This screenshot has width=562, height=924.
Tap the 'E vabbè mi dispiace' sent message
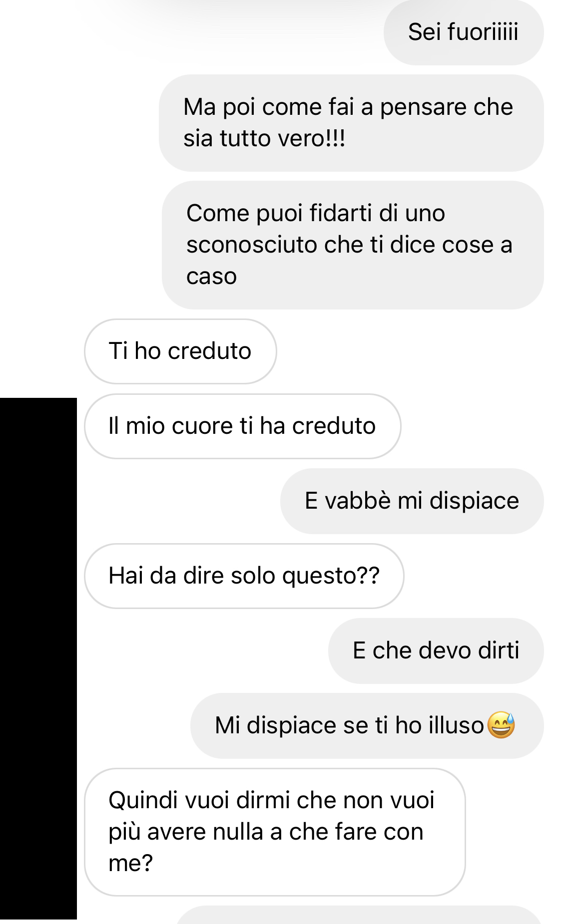412,501
